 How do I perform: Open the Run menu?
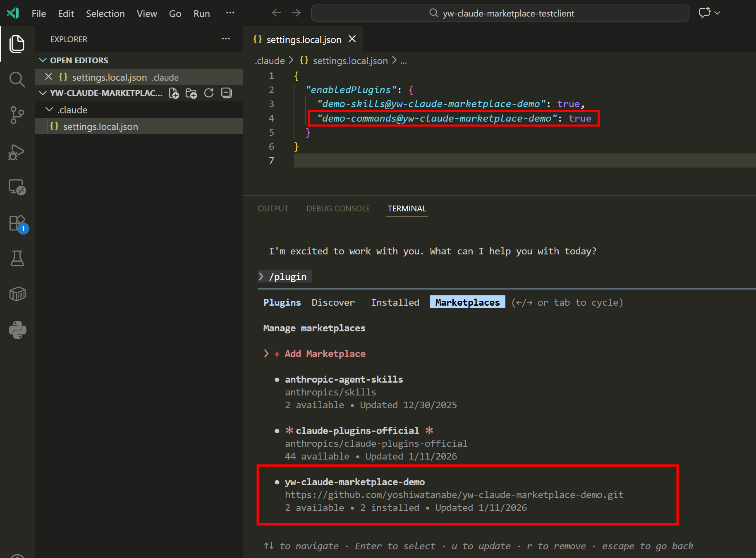(202, 14)
